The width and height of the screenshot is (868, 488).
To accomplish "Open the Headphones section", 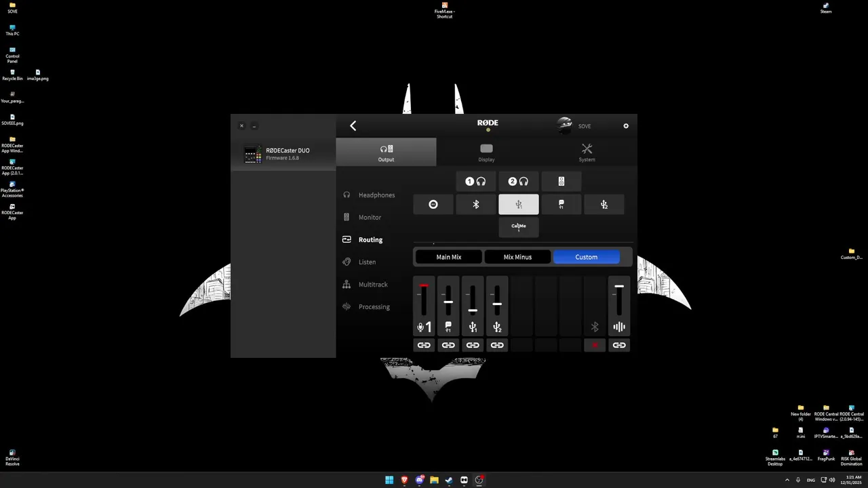I will [369, 195].
